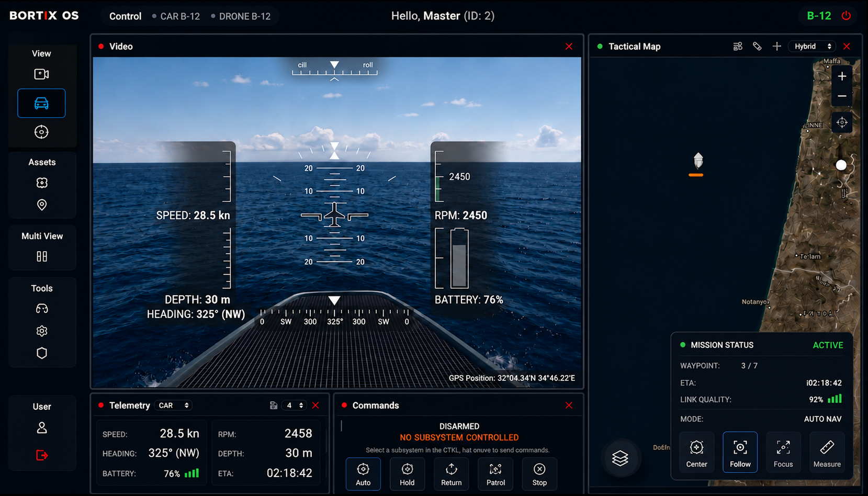Activate the Auto command

point(363,474)
